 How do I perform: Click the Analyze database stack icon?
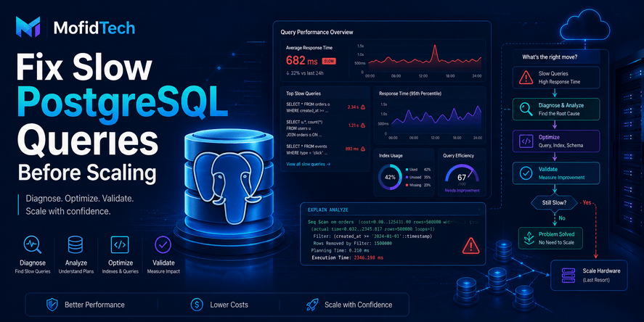76,245
